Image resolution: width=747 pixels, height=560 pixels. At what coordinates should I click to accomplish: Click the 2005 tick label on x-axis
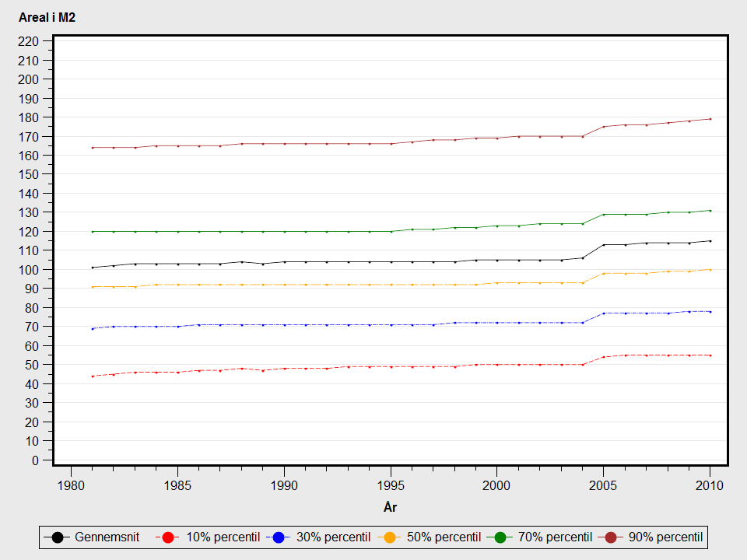coord(603,485)
